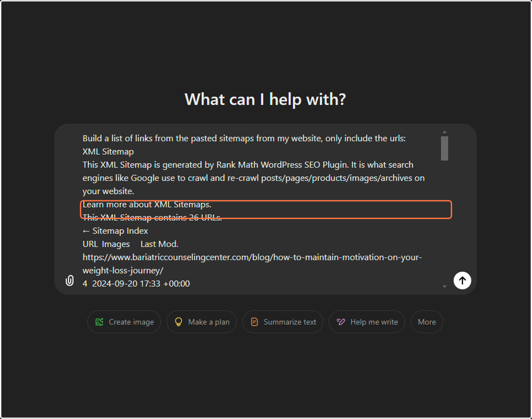This screenshot has width=532, height=419.
Task: Click 'This XML Sitemap contains 26 URLs.' text
Action: [x=152, y=217]
